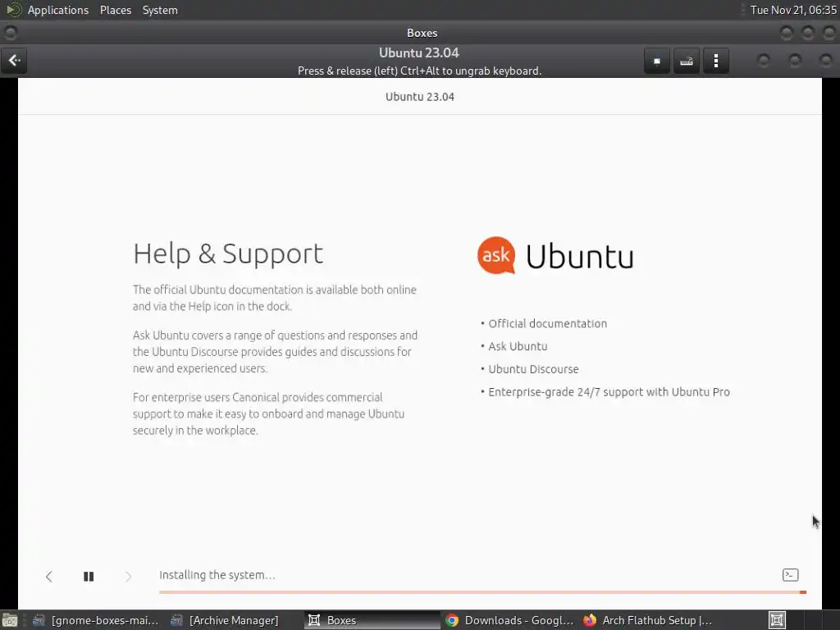Open the Applications menu
Viewport: 840px width, 630px height.
point(58,10)
